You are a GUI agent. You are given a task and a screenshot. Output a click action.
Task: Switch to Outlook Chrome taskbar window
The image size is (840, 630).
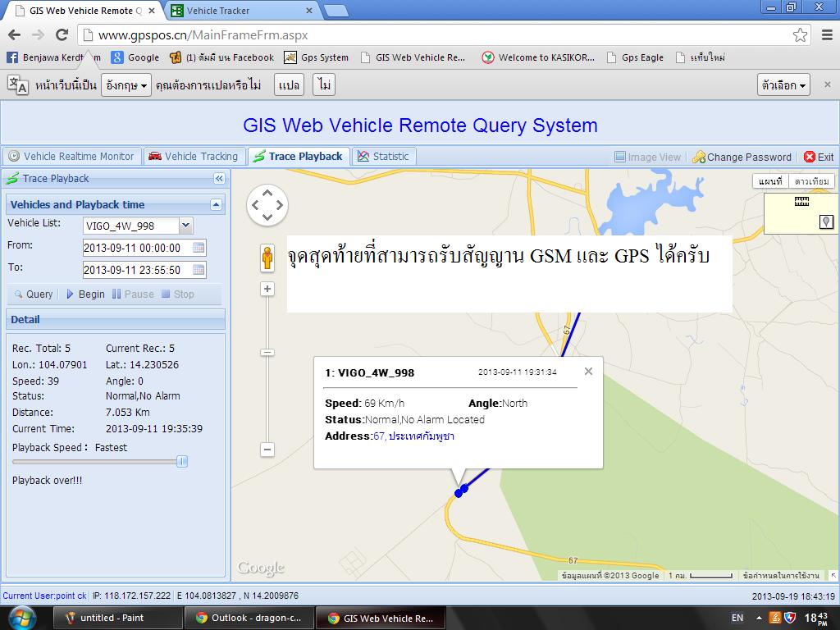pyautogui.click(x=249, y=618)
